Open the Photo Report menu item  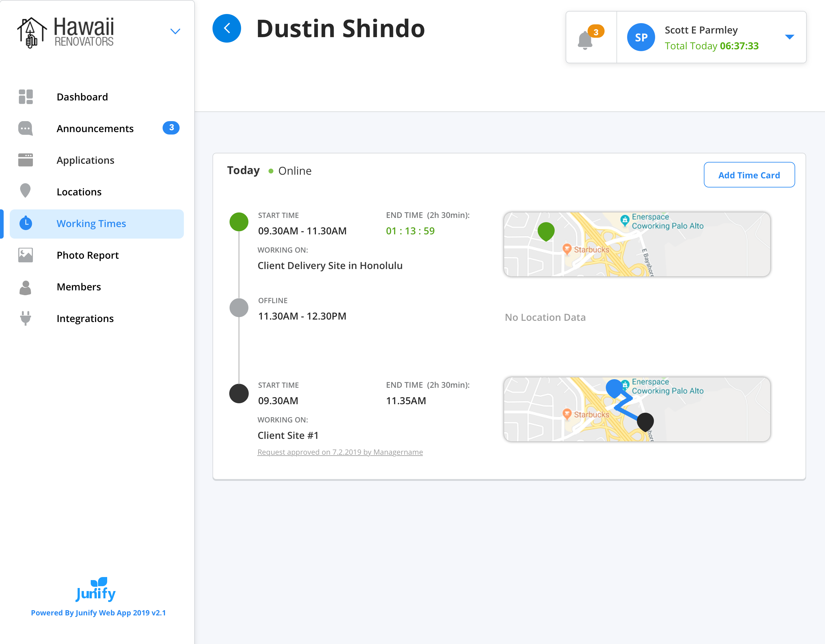(x=97, y=255)
